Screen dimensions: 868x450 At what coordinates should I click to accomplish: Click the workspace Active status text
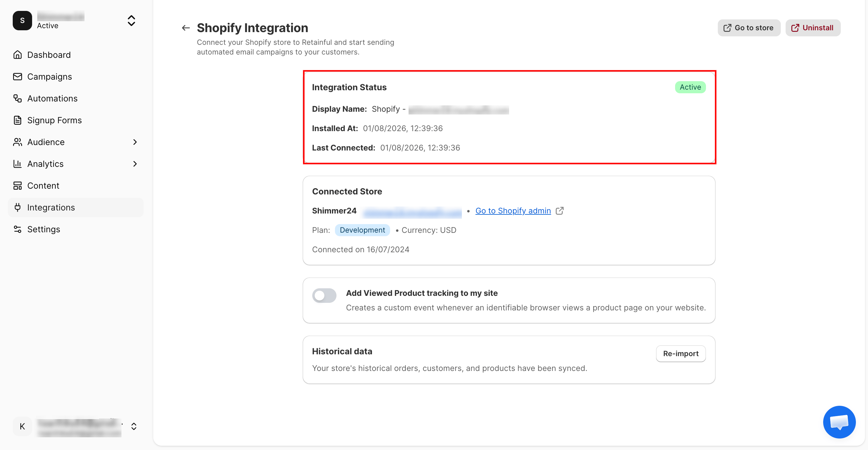pos(48,26)
